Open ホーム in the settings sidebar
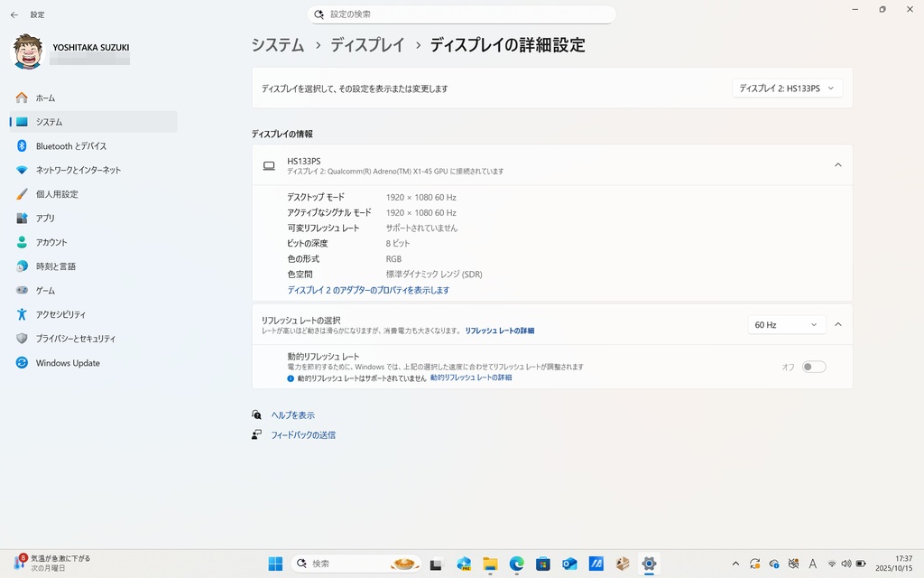 (x=45, y=98)
